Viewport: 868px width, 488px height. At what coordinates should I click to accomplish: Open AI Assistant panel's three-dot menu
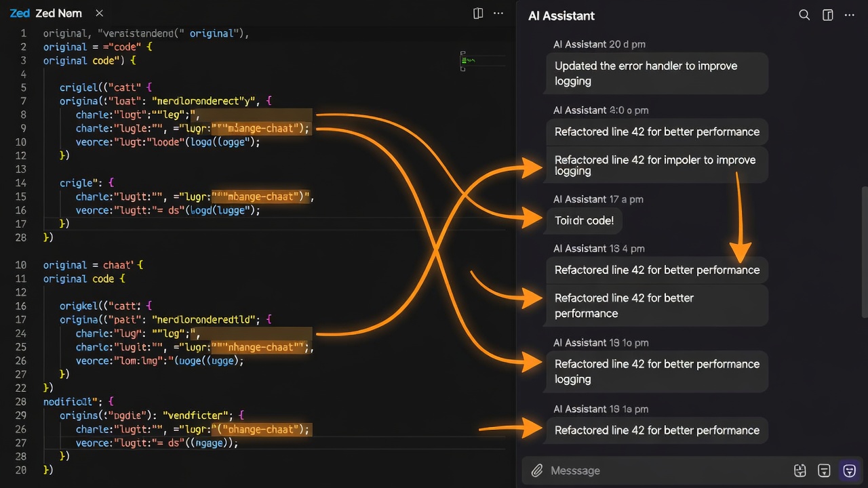(x=849, y=15)
